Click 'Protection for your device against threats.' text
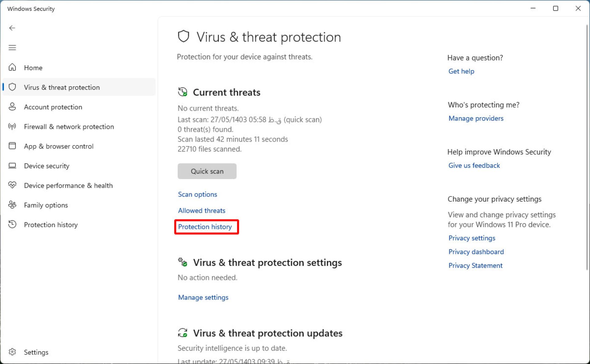 coord(245,57)
